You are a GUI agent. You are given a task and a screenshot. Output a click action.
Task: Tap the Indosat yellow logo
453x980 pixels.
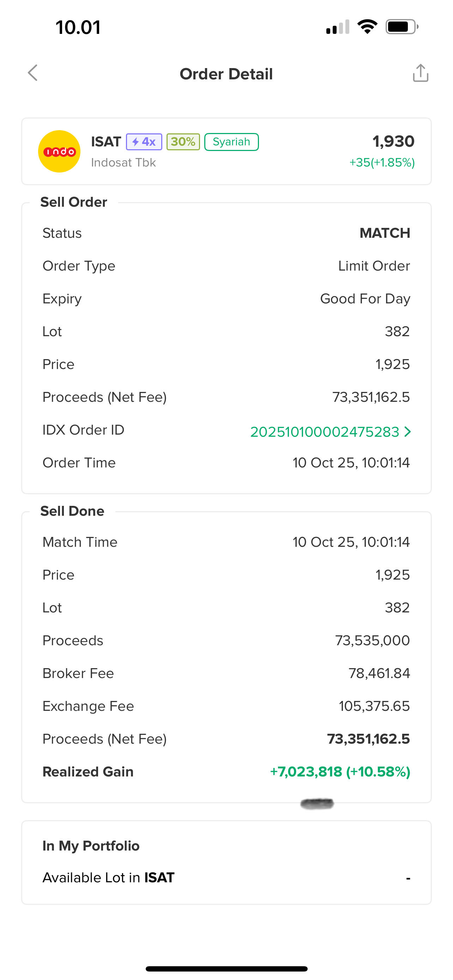tap(59, 151)
